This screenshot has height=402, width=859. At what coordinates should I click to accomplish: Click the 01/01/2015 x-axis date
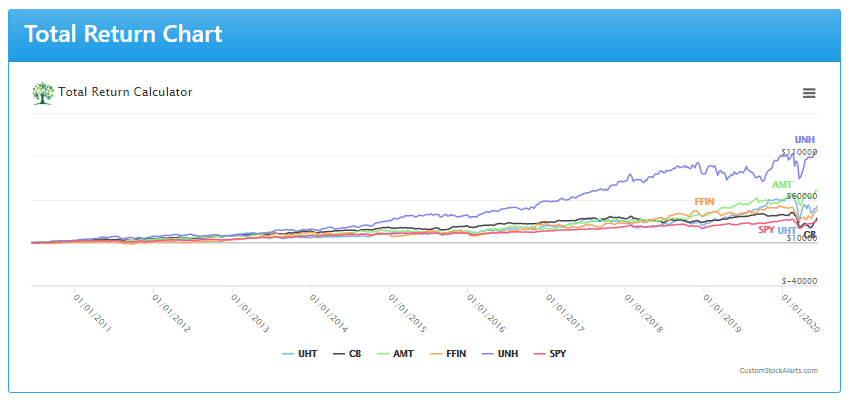[x=407, y=313]
